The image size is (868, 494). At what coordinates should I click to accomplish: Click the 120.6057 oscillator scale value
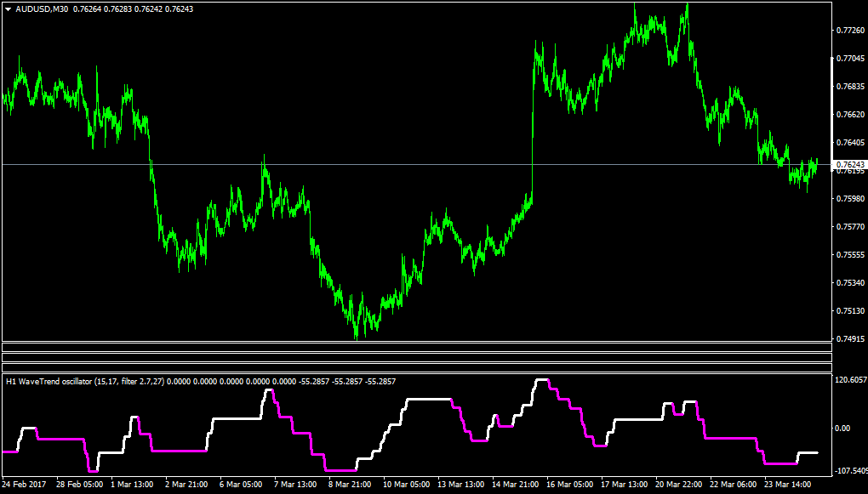(851, 379)
